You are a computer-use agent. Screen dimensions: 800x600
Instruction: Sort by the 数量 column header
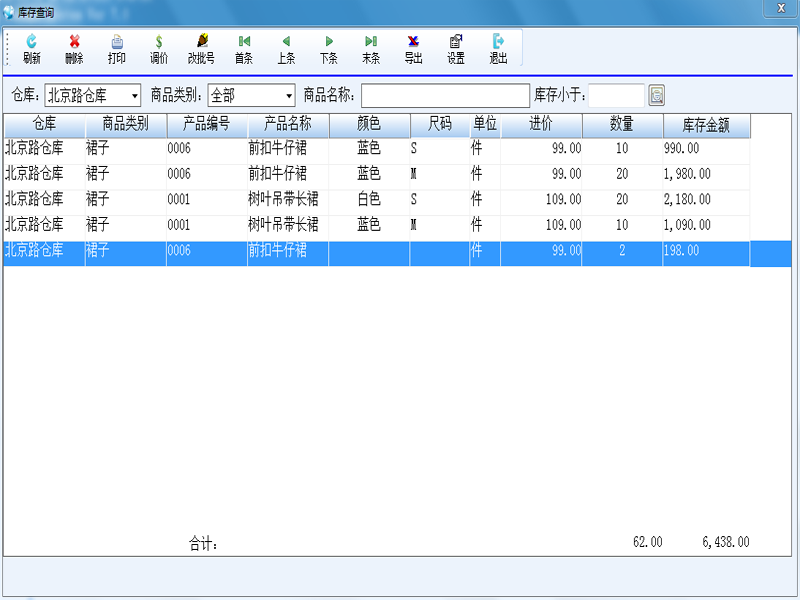pyautogui.click(x=622, y=125)
